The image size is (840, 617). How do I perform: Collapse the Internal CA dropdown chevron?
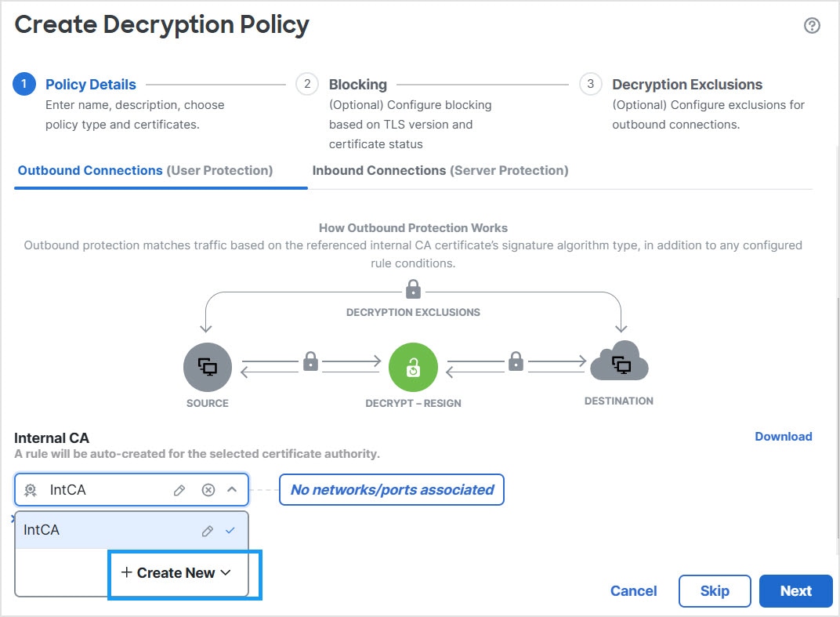click(232, 489)
